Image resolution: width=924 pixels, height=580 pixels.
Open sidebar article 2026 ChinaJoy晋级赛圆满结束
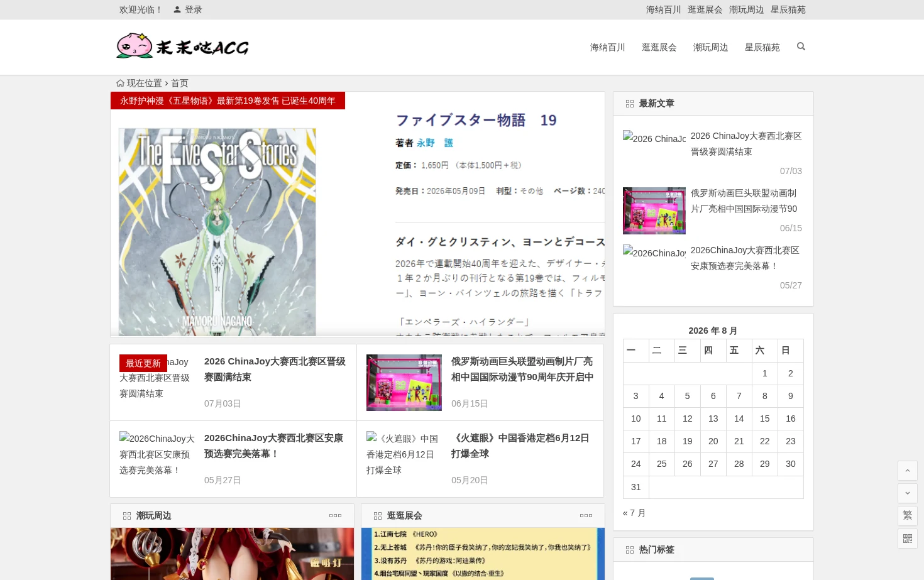click(x=746, y=144)
